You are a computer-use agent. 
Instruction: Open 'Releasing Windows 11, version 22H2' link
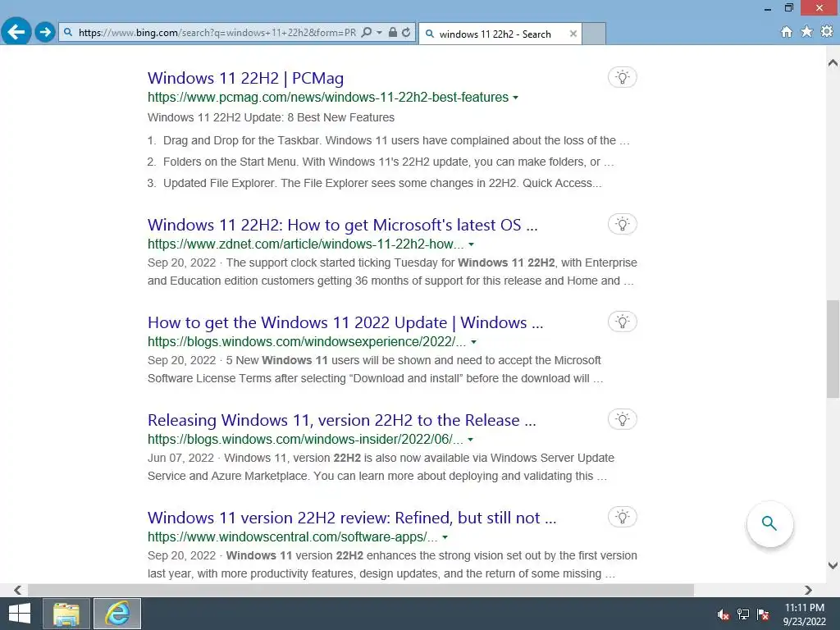click(x=342, y=420)
